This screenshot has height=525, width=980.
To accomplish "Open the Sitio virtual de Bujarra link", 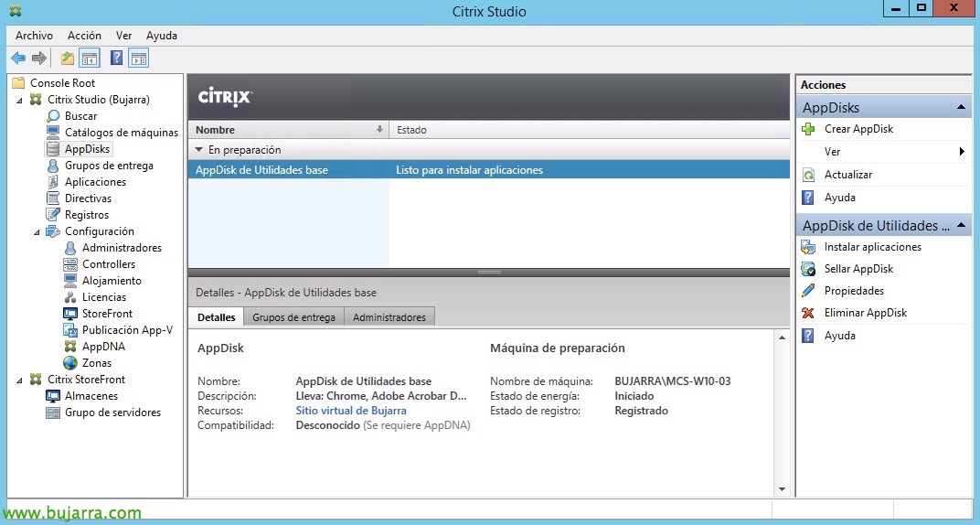I will click(x=351, y=411).
